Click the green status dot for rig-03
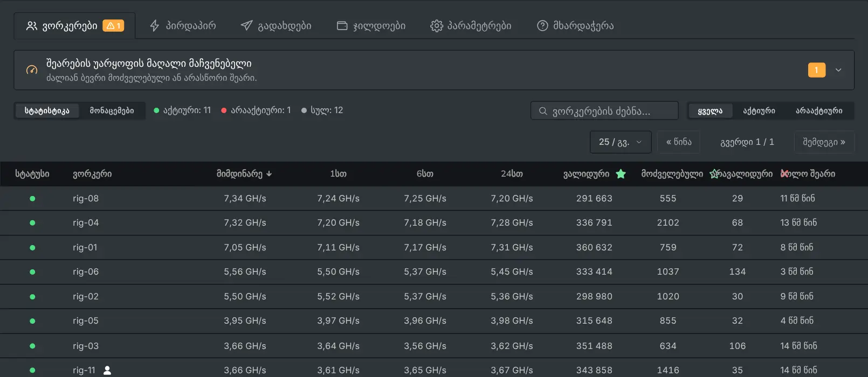The width and height of the screenshot is (868, 377). pyautogui.click(x=32, y=346)
